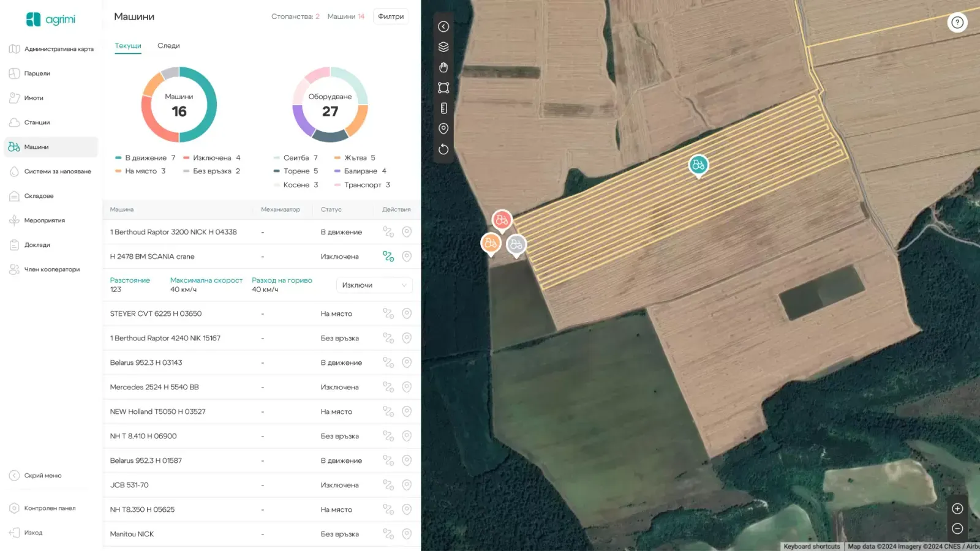Select the hand pan tool on map

(x=443, y=67)
